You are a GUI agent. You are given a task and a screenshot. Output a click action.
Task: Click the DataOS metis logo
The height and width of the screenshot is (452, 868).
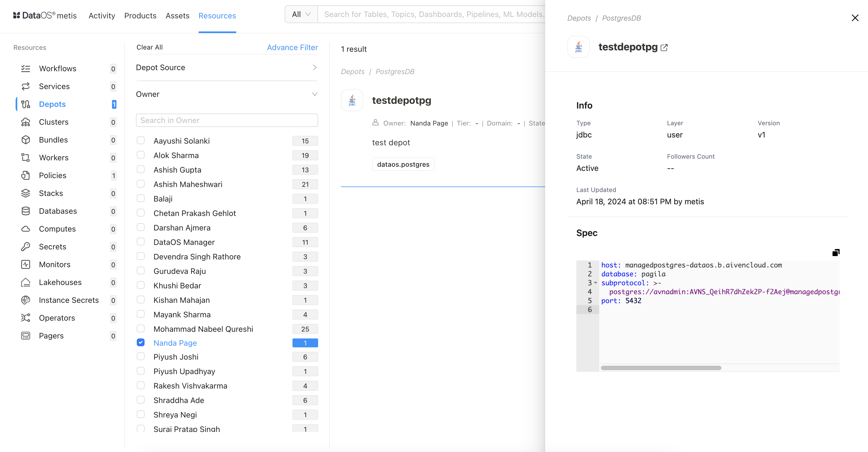pyautogui.click(x=45, y=16)
